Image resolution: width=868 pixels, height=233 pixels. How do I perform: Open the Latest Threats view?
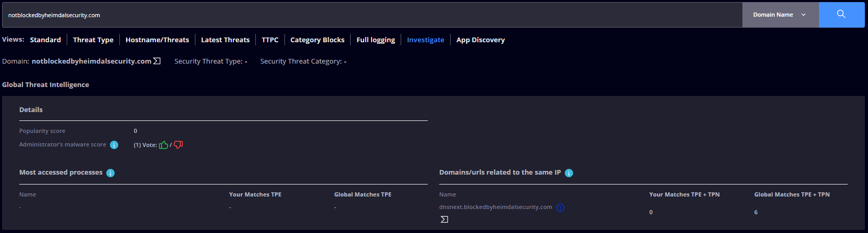coord(225,40)
